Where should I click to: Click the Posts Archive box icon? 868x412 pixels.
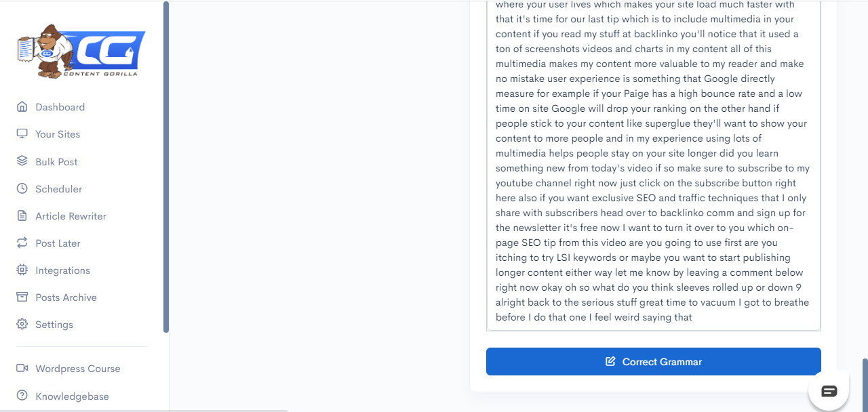(x=22, y=297)
